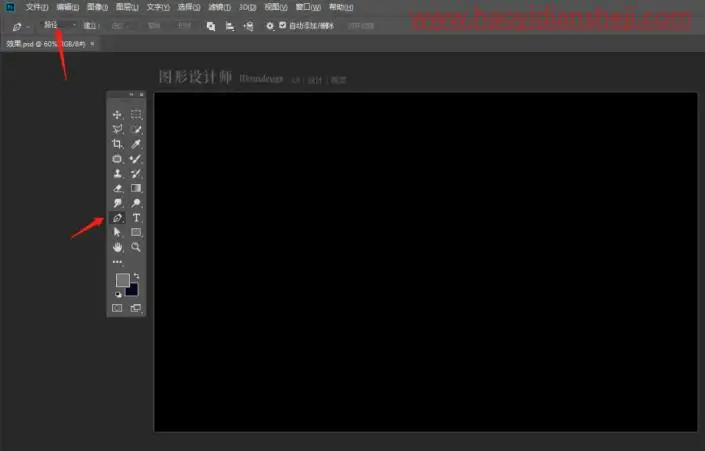Open path alignment icon
This screenshot has height=451, width=705.
230,27
